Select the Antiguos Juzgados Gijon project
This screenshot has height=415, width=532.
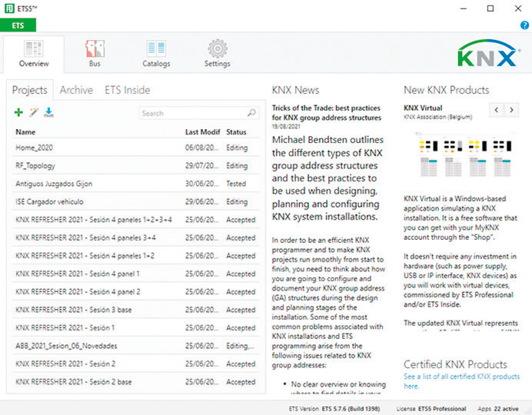tap(136, 184)
